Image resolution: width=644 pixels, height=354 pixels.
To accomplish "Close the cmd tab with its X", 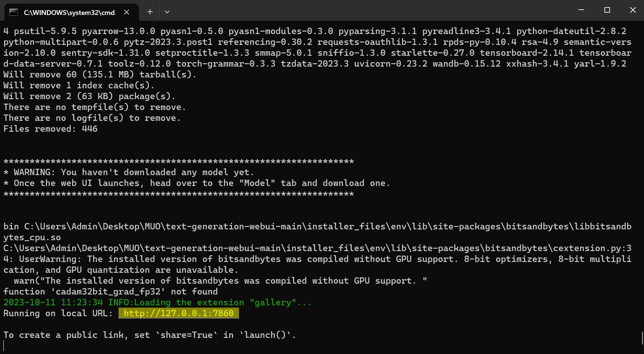I will 126,12.
